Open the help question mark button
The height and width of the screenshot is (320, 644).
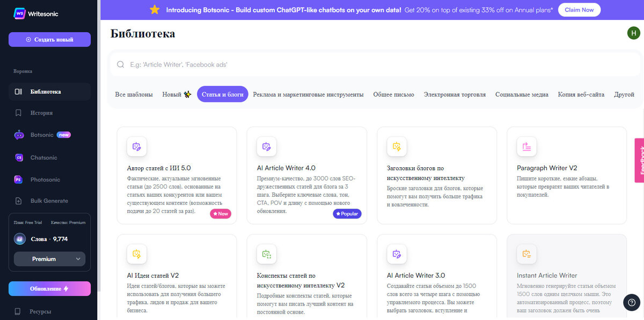click(632, 302)
